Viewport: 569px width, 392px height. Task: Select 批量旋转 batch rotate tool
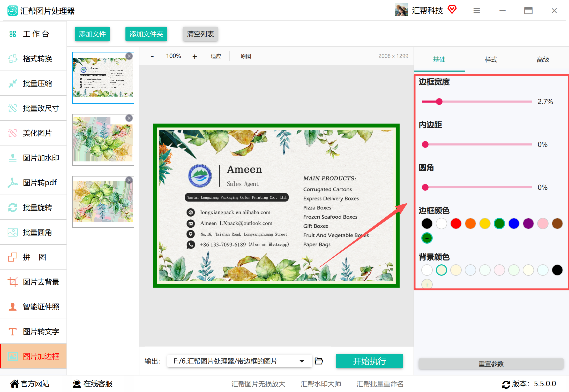coord(33,207)
